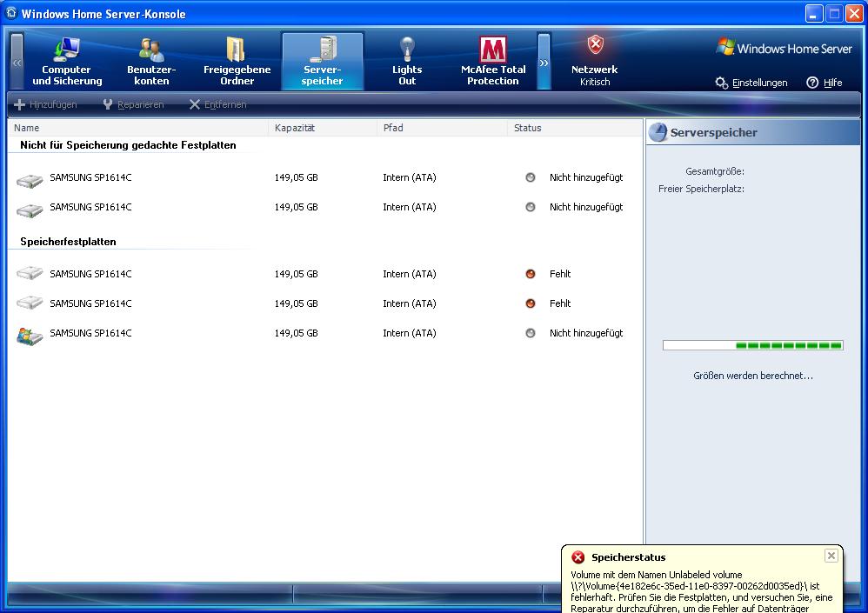Sort by the Pfad column header
The image size is (868, 613).
tap(443, 128)
